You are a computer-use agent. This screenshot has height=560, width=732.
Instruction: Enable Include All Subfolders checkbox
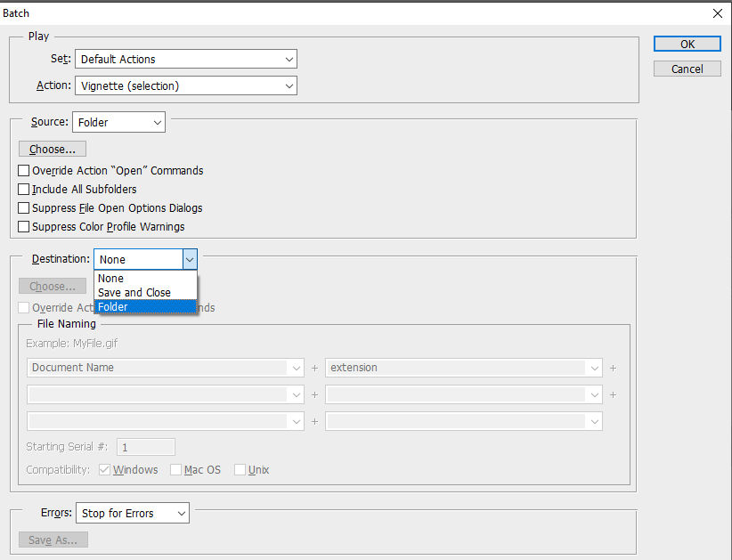tap(23, 190)
